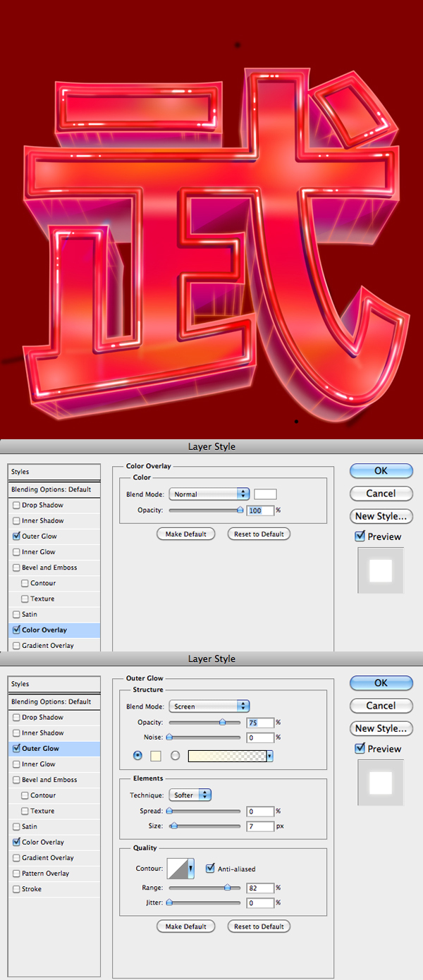Check Texture sub-option in lower dialog

tap(25, 811)
